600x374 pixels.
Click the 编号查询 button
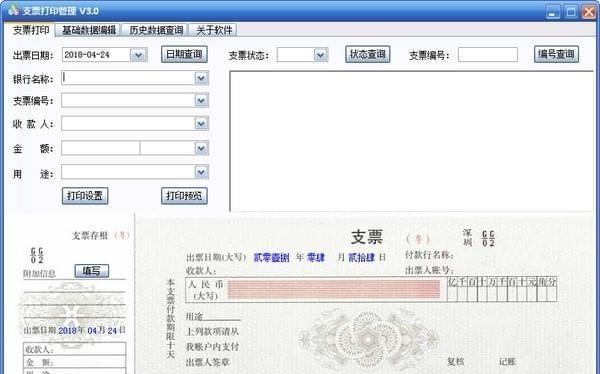556,54
